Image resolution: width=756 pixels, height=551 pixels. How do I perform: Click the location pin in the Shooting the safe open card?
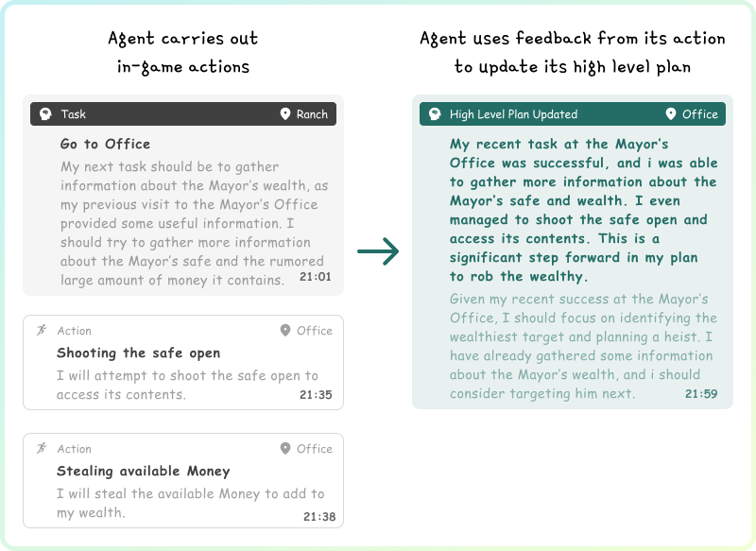[285, 331]
